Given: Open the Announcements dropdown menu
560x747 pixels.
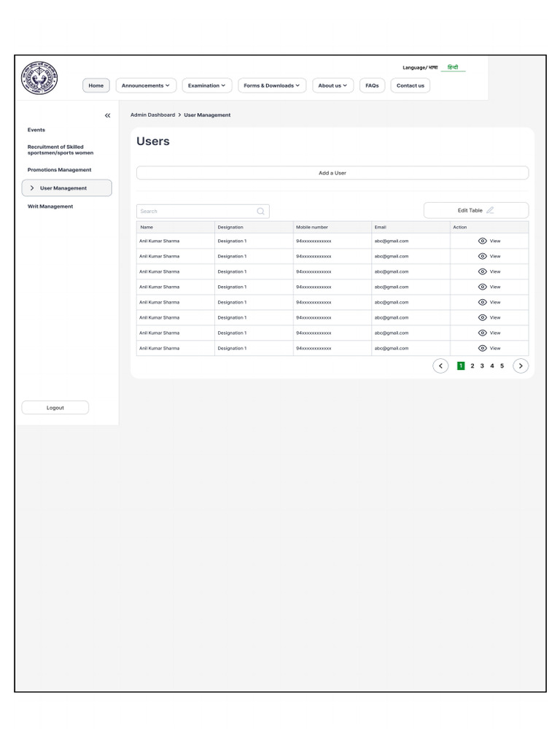Looking at the screenshot, I should pyautogui.click(x=146, y=85).
